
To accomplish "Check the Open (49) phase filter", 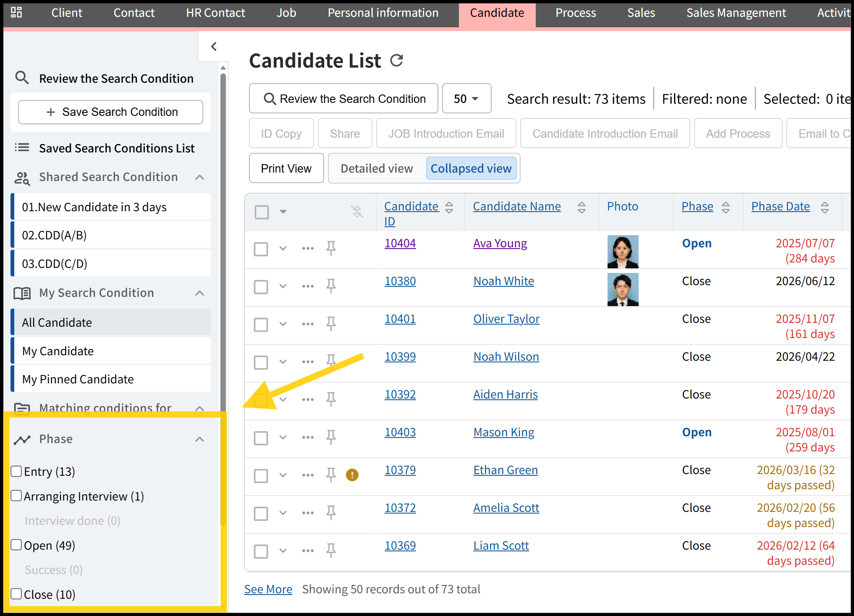I will tap(16, 545).
